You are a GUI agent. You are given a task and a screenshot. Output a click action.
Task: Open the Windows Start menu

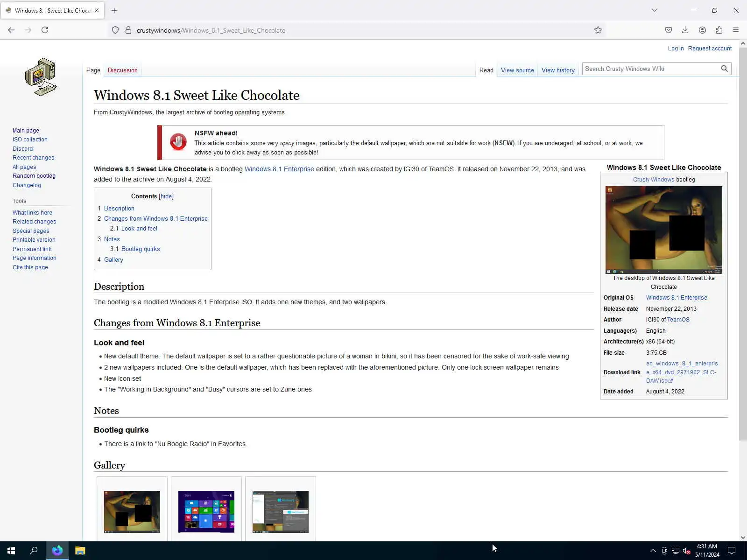(11, 551)
